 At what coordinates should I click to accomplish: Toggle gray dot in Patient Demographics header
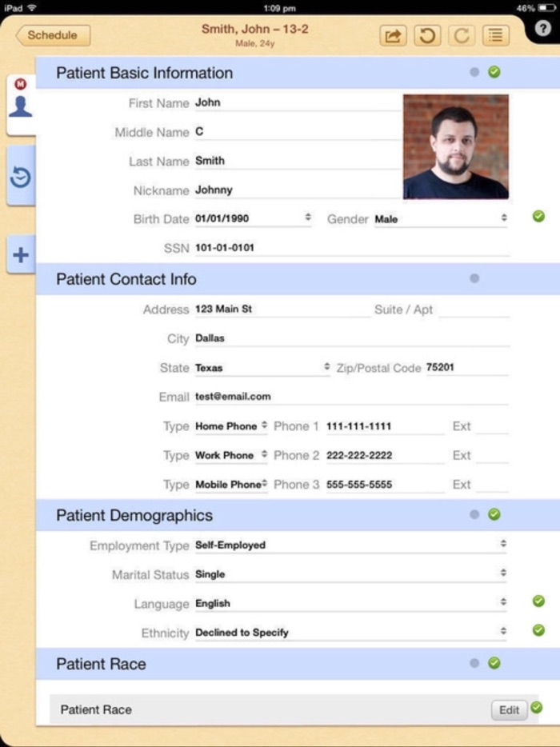point(474,514)
